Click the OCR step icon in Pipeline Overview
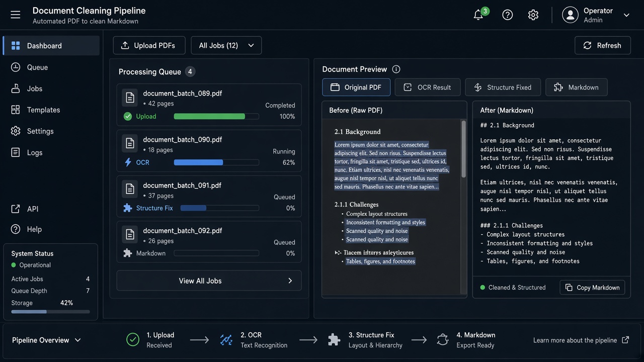 click(226, 340)
